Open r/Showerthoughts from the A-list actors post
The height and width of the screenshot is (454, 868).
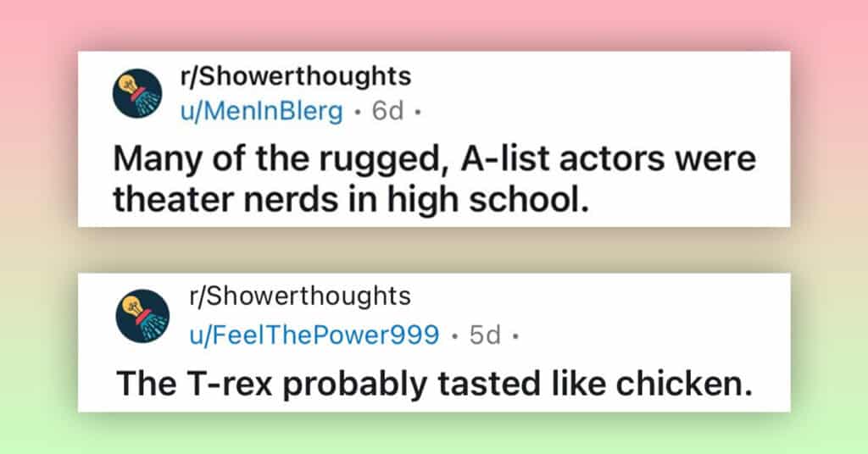(296, 75)
